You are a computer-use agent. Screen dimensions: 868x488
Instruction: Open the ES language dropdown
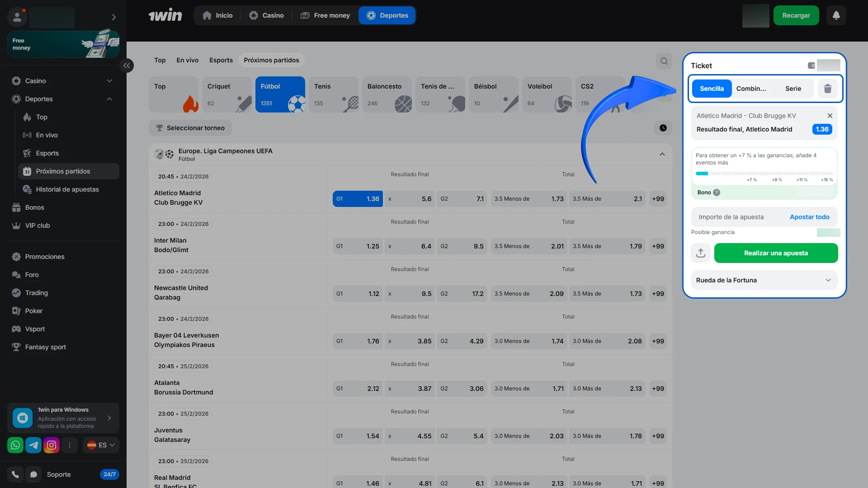click(x=101, y=445)
